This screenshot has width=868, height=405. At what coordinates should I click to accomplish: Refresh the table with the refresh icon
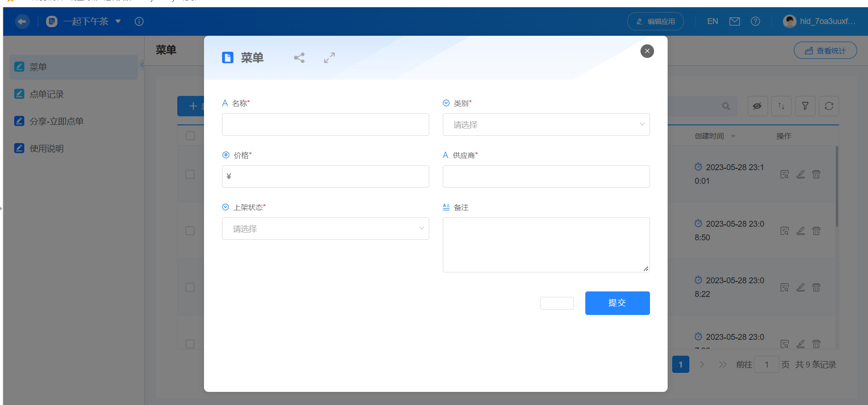(829, 106)
